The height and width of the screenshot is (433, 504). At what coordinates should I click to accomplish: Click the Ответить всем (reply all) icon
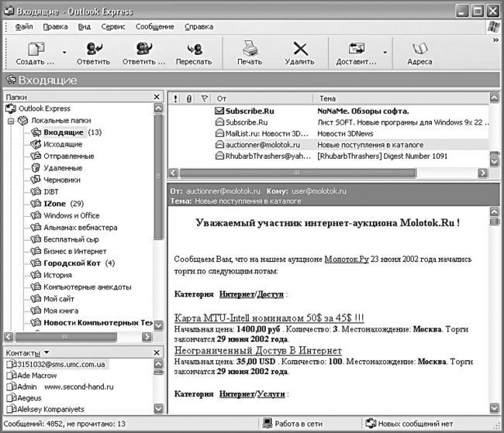143,50
